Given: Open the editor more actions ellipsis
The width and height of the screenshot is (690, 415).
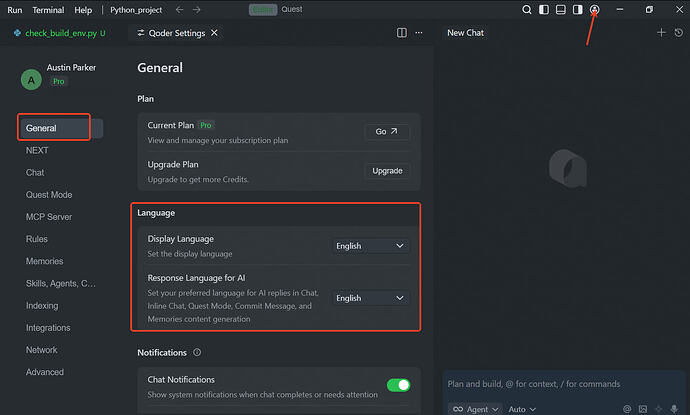Looking at the screenshot, I should point(419,33).
